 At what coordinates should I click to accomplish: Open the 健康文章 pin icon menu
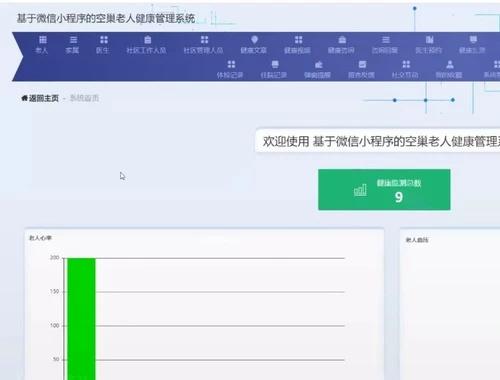[x=254, y=40]
